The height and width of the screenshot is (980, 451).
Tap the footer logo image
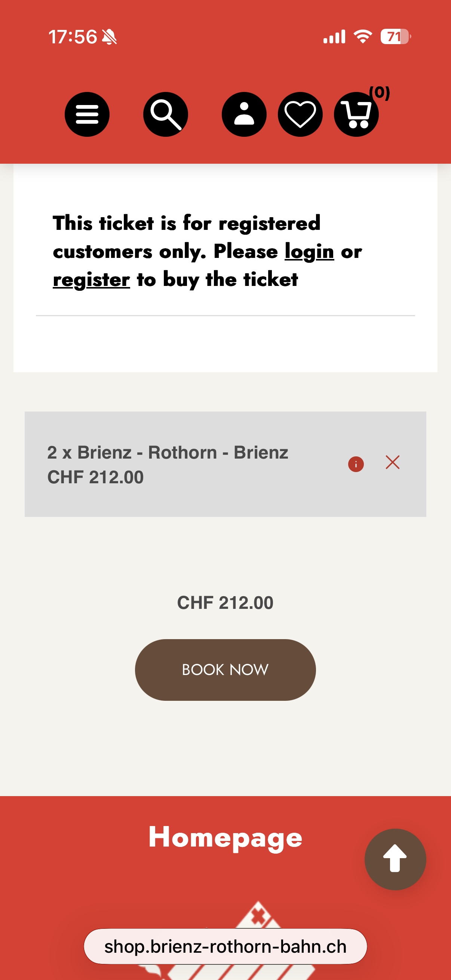[x=258, y=917]
